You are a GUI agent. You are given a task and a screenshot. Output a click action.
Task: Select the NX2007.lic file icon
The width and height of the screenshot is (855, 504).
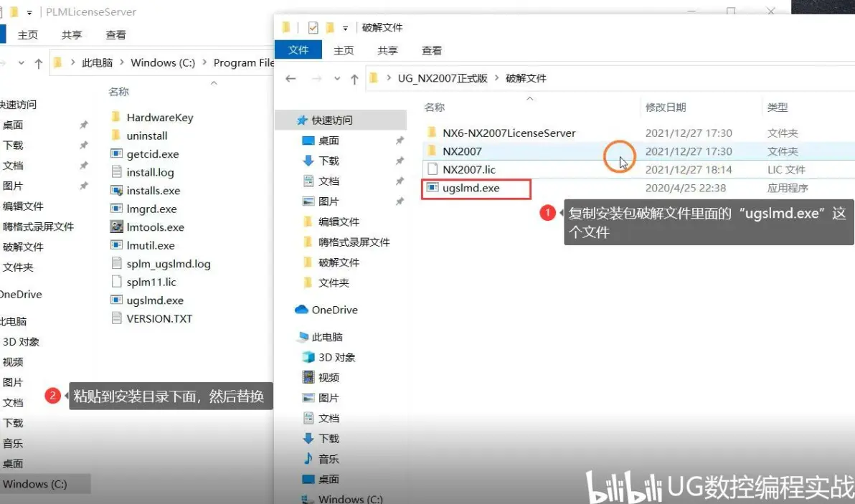click(433, 169)
